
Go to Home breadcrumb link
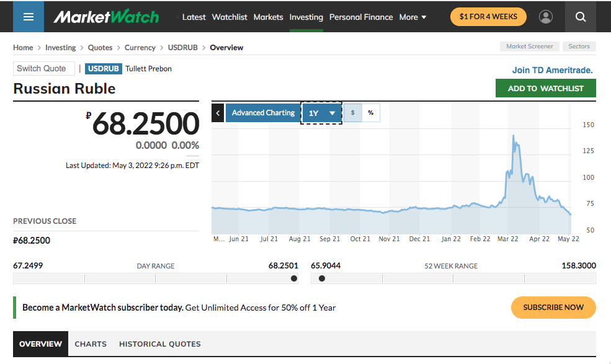23,48
